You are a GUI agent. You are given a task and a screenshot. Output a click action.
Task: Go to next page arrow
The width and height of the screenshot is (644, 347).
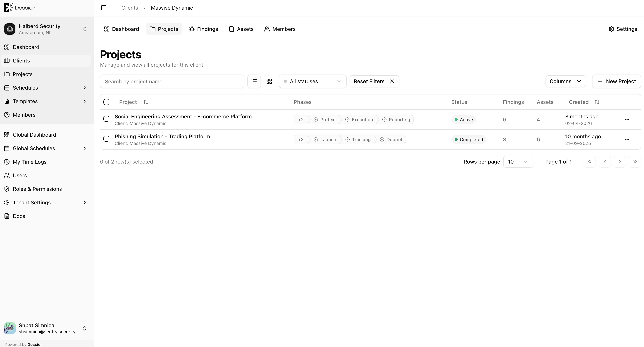coord(620,162)
